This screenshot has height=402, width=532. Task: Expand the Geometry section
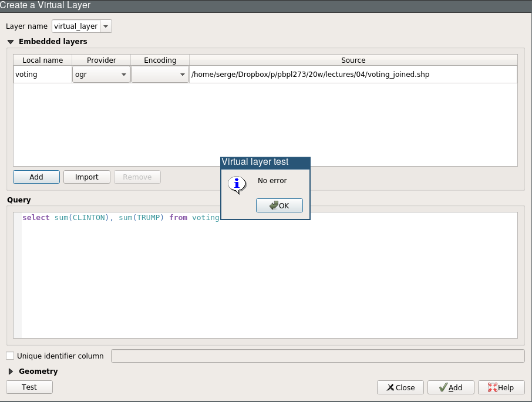tap(11, 371)
